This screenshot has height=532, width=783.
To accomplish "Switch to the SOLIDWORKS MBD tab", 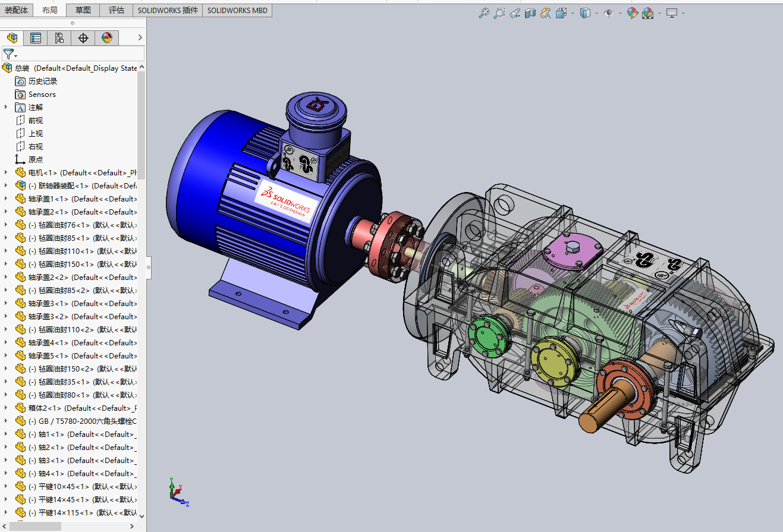I will (237, 10).
